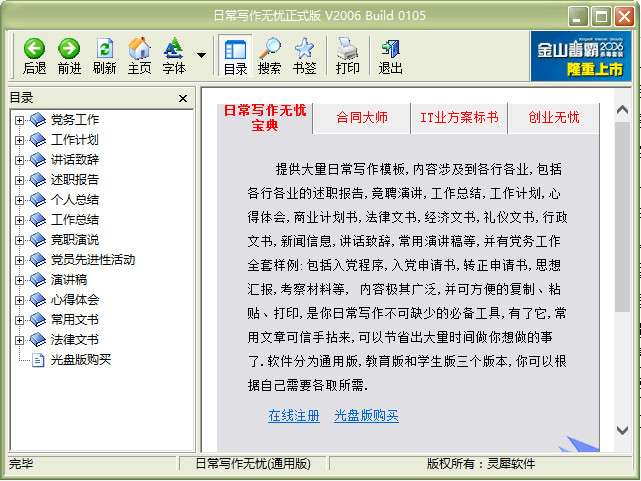641x481 pixels.
Task: Open the 在线注册 link
Action: coord(294,416)
